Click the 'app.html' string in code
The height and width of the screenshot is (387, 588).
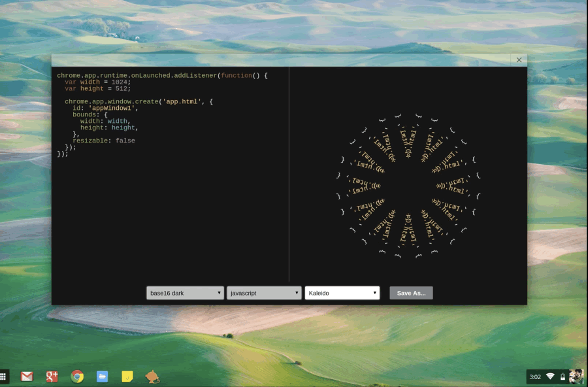182,102
